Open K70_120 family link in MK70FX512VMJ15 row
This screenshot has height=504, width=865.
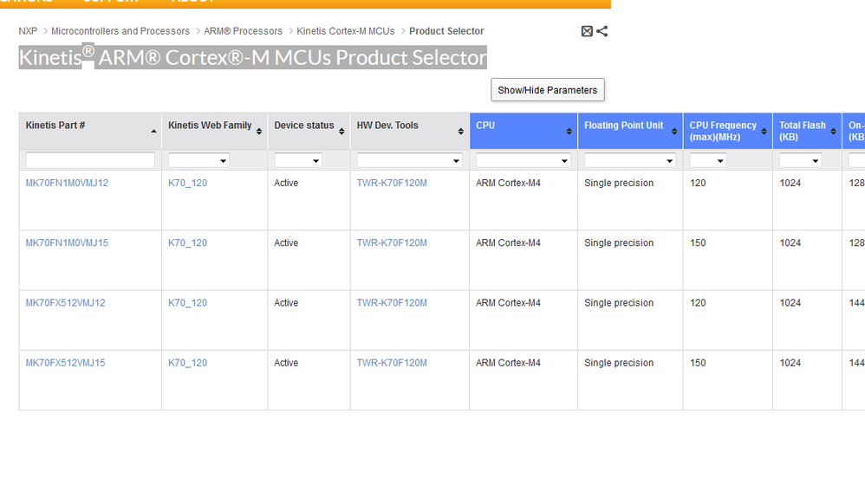[187, 364]
